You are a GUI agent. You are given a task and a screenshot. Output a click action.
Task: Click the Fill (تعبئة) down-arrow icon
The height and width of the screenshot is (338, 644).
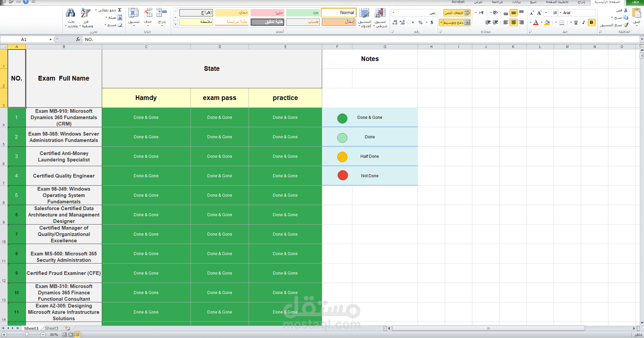120,17
